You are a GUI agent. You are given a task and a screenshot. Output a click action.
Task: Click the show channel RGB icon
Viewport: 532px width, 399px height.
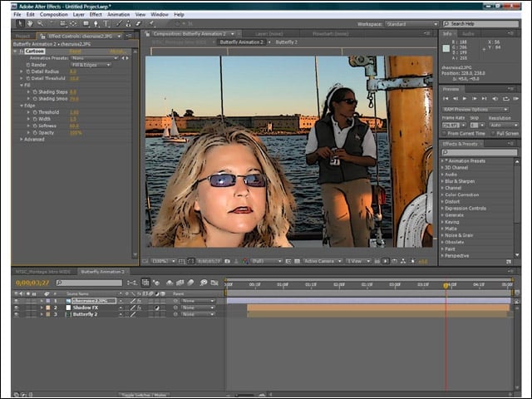point(246,261)
